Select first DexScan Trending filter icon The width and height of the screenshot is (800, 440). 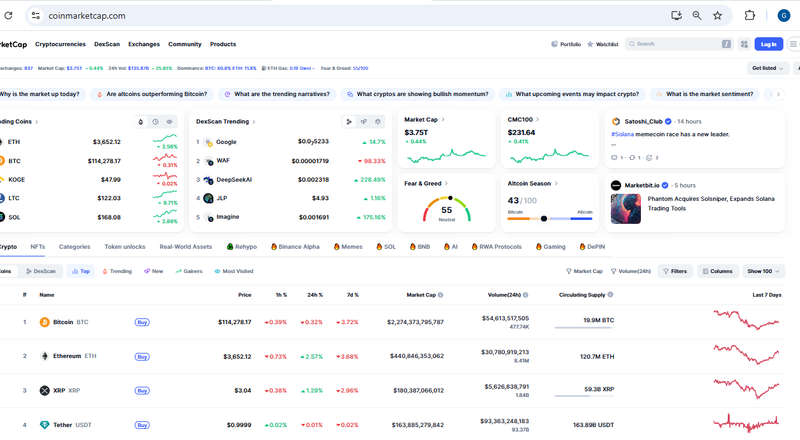pos(349,121)
